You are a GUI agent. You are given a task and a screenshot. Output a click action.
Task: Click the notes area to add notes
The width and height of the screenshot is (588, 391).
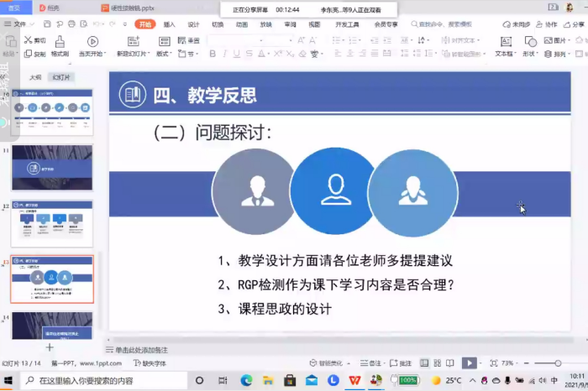coord(336,348)
